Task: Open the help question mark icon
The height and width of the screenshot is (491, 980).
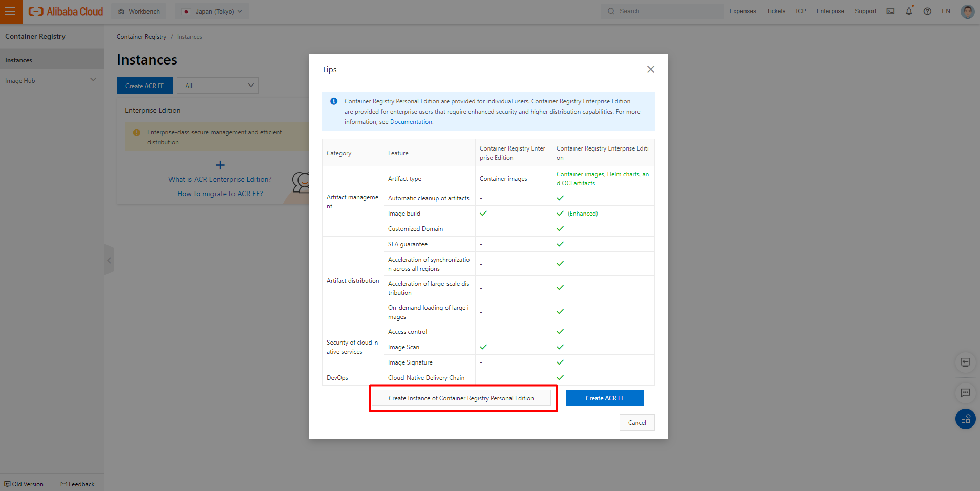Action: (927, 11)
